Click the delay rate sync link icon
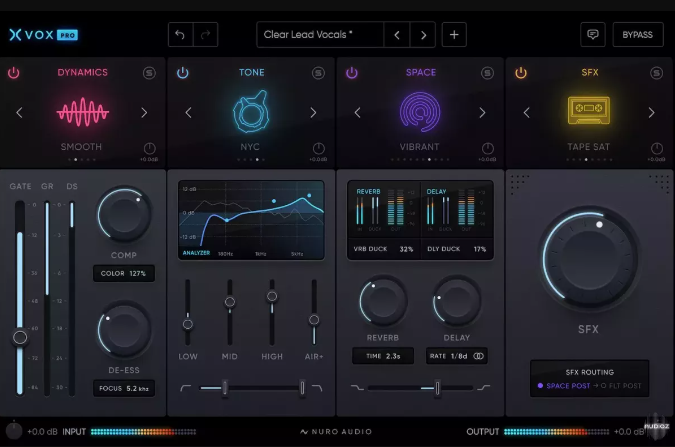 click(478, 355)
